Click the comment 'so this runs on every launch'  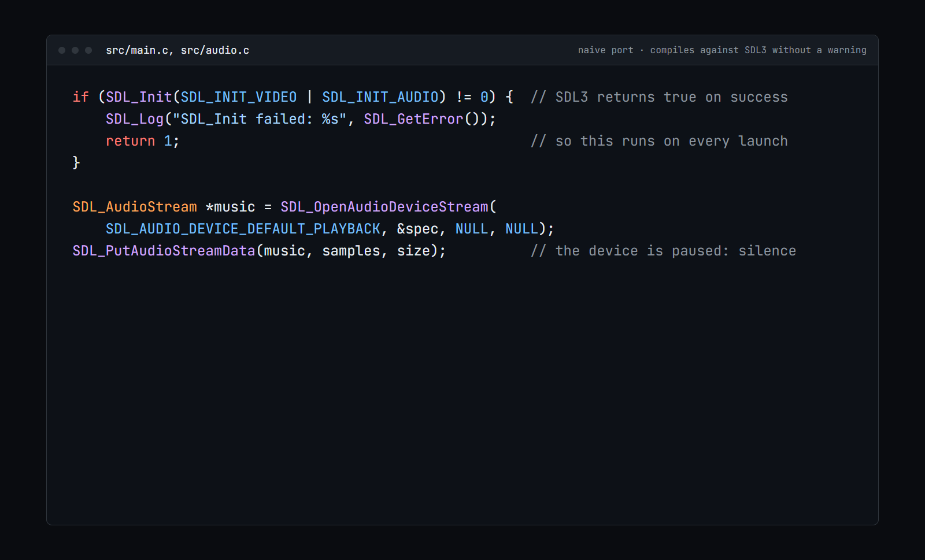(x=659, y=141)
